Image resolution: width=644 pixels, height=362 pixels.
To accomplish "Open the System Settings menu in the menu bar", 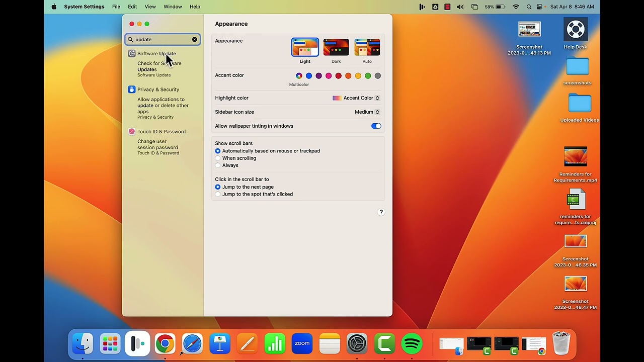I will pos(84,7).
